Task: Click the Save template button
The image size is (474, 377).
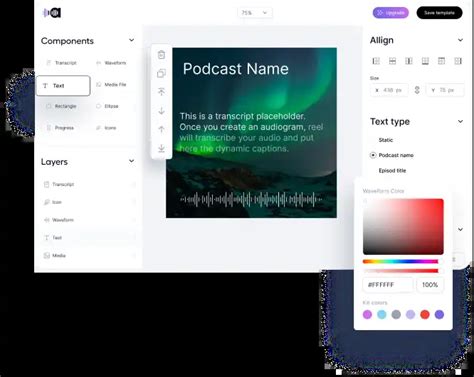Action: [439, 13]
